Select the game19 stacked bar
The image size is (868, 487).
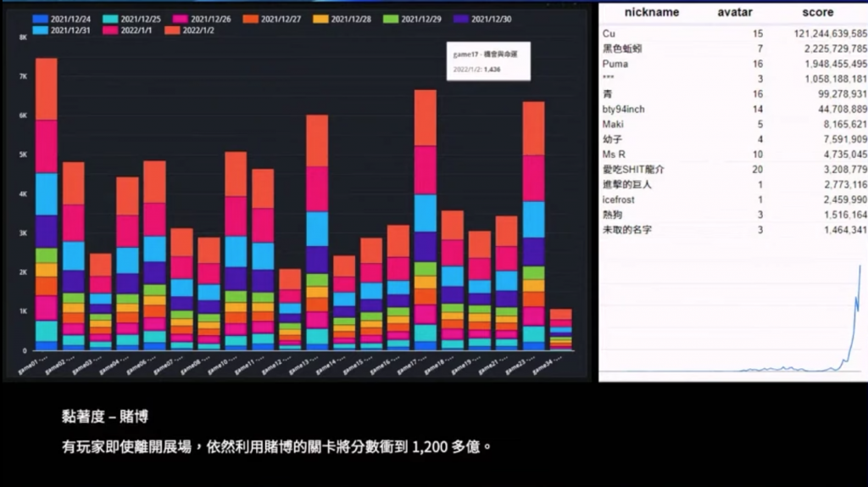pyautogui.click(x=480, y=291)
